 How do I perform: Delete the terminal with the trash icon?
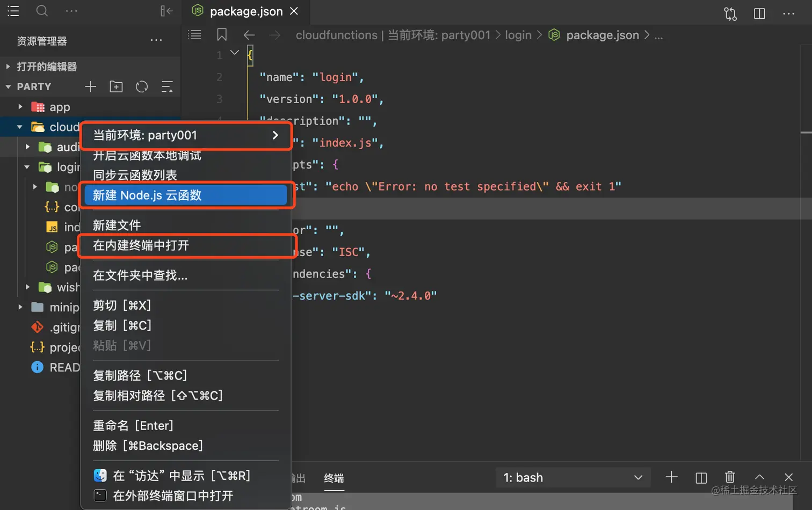[730, 477]
